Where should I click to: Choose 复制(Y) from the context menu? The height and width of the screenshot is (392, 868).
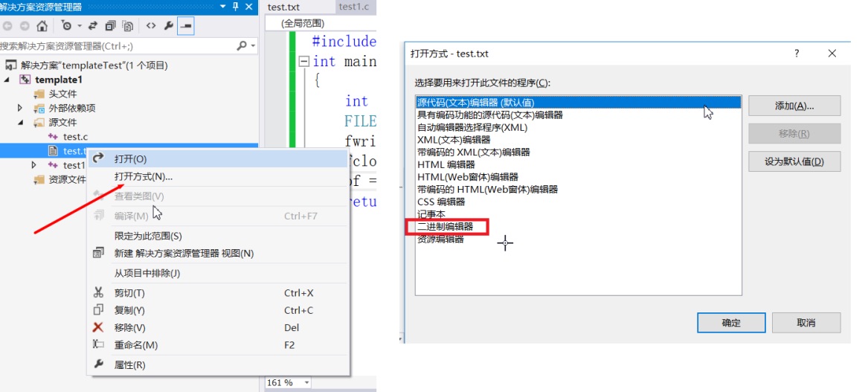point(219,310)
